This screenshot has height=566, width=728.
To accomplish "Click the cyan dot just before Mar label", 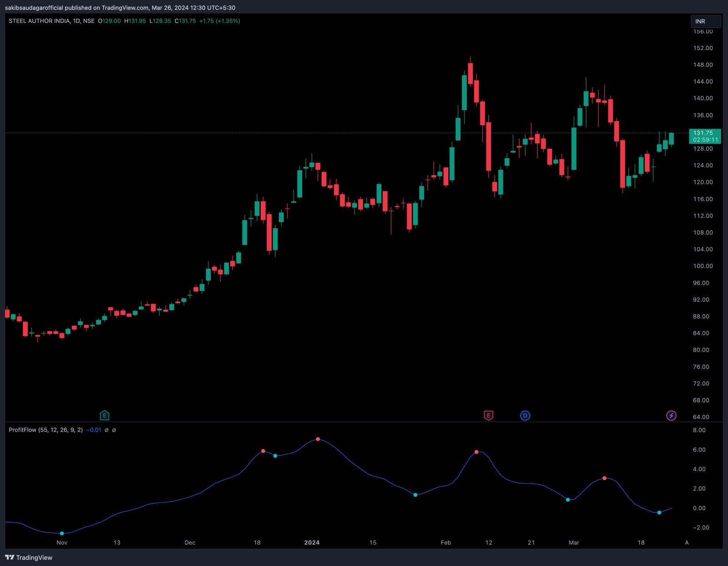I will [568, 500].
